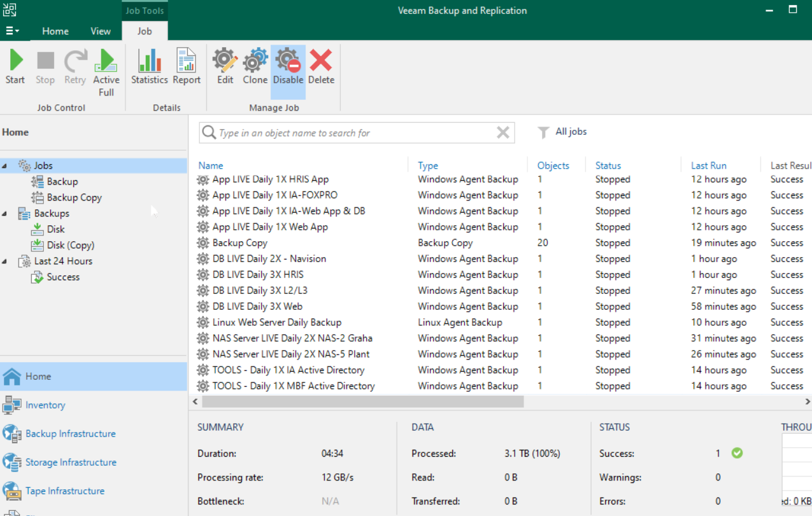Select Backup Copy under Jobs
This screenshot has height=516, width=812.
click(74, 197)
